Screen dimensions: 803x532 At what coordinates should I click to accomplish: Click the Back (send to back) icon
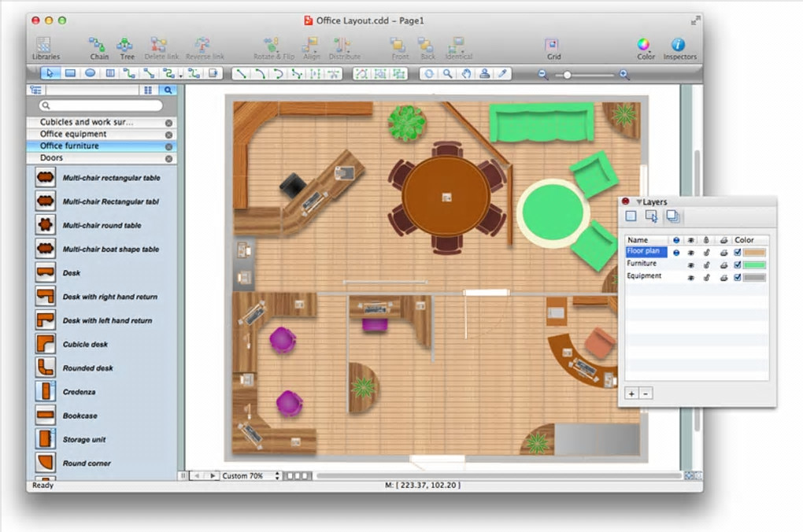pos(427,49)
